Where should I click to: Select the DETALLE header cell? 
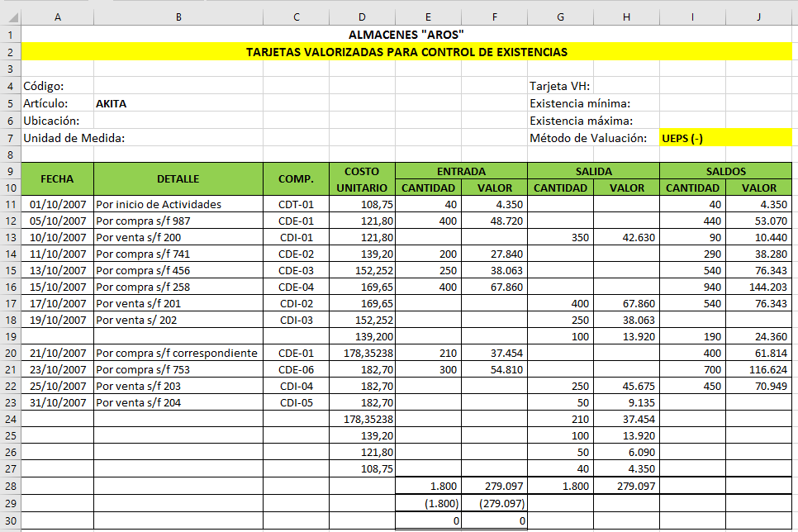click(x=178, y=178)
